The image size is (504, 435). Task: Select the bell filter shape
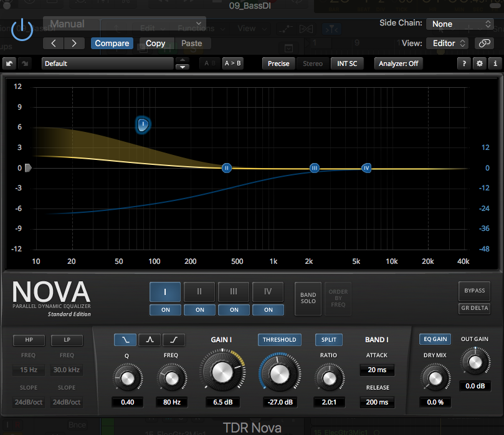150,340
